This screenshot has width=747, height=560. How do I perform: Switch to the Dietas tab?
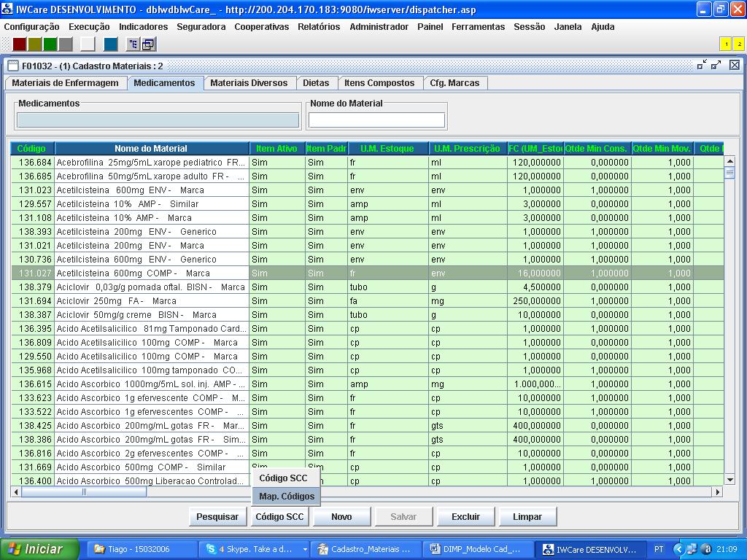[316, 83]
